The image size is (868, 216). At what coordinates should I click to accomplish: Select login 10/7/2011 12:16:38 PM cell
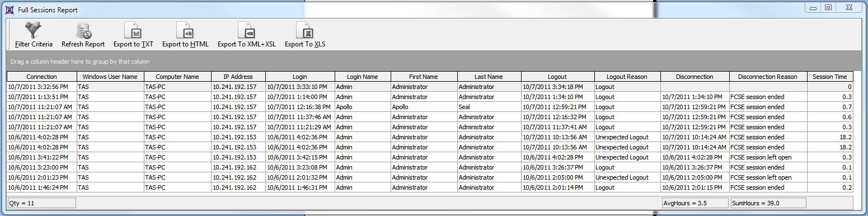pyautogui.click(x=300, y=107)
